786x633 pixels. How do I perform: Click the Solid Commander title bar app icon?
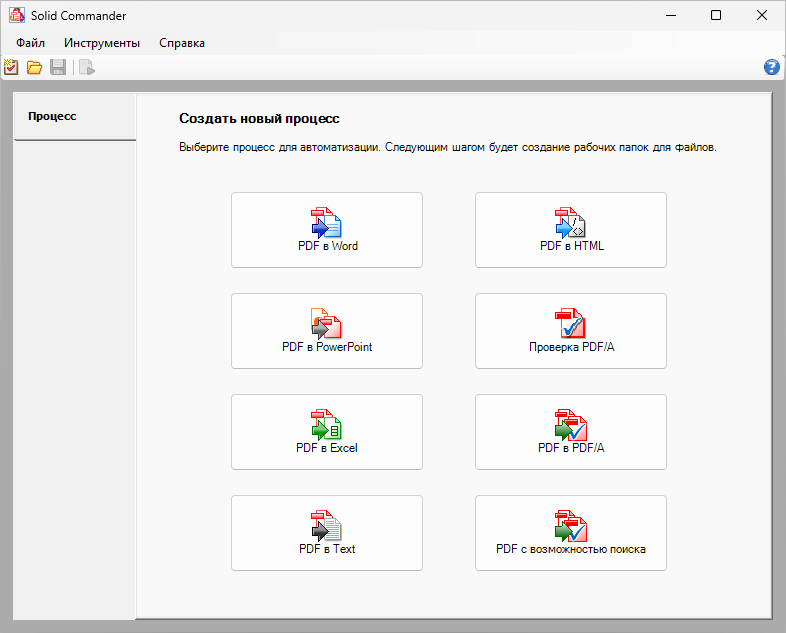pos(17,15)
